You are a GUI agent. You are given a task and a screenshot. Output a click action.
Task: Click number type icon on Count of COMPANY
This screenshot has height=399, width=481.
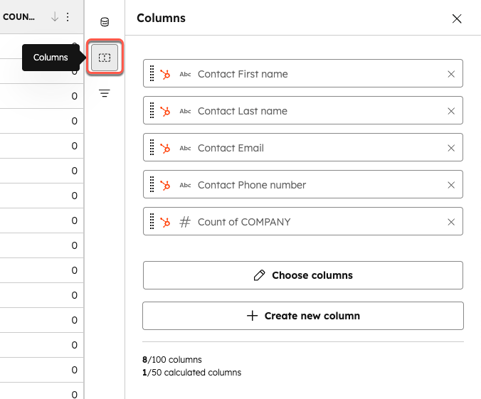point(185,222)
